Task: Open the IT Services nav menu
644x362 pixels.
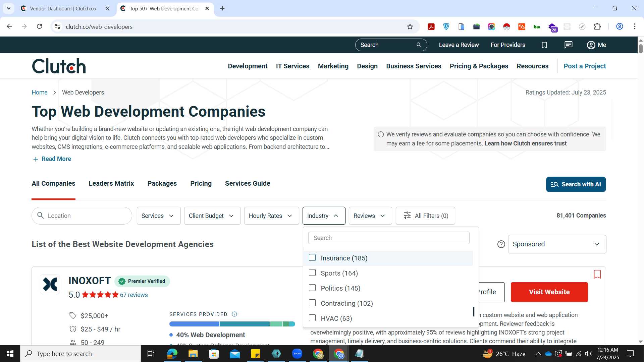Action: click(x=292, y=66)
